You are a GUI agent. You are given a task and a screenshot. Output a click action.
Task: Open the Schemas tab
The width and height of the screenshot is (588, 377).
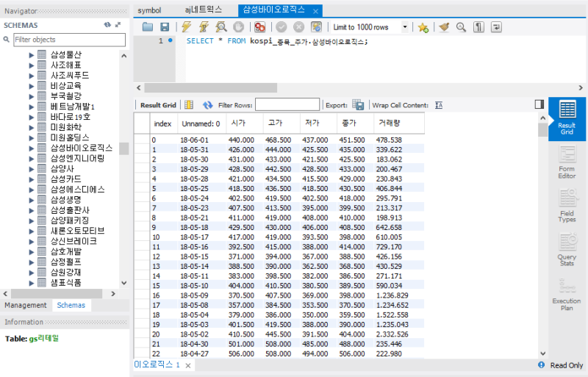pyautogui.click(x=71, y=305)
